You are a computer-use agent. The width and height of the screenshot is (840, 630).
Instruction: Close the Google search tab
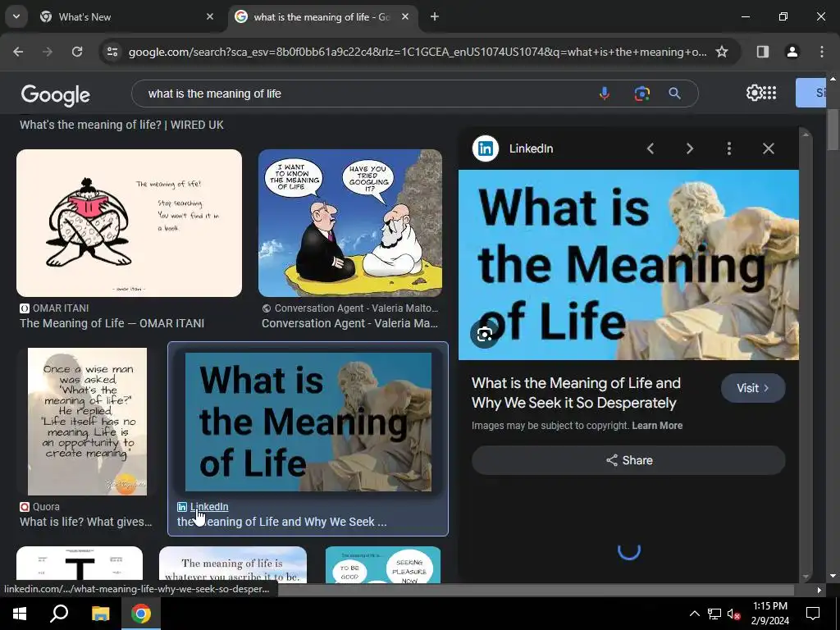tap(405, 16)
